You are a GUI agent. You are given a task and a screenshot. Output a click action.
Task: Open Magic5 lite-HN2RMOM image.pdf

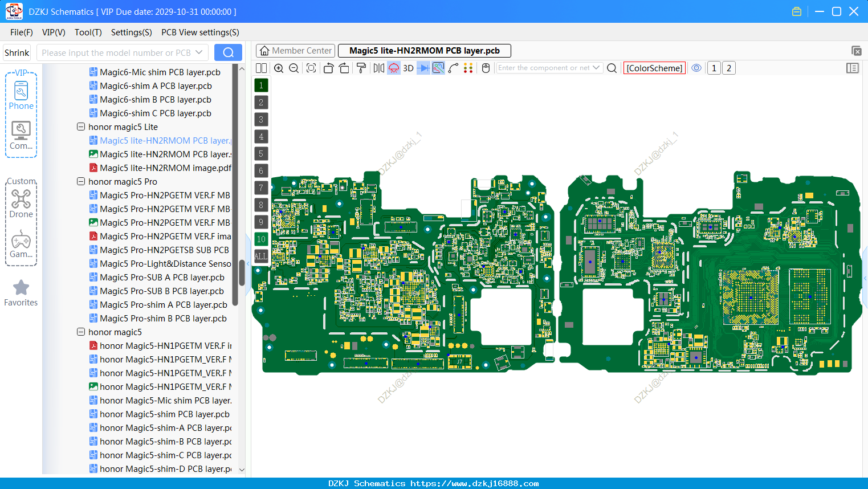[160, 168]
